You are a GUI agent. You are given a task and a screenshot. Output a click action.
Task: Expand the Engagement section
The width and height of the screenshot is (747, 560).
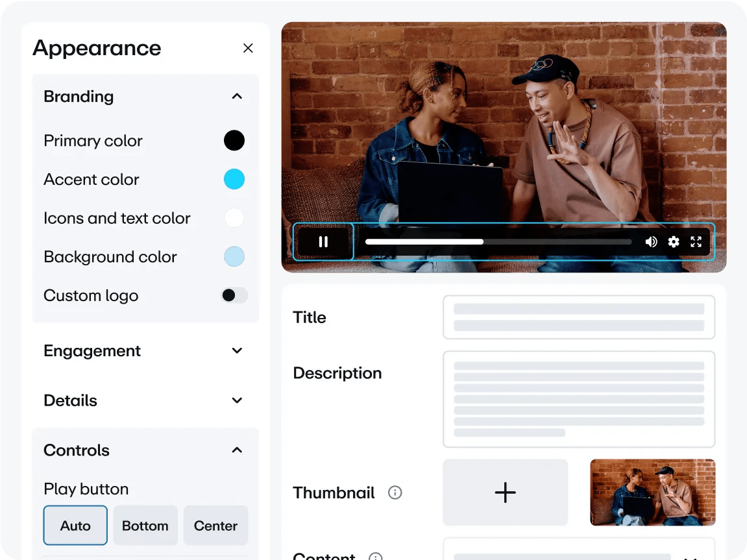[x=237, y=351]
